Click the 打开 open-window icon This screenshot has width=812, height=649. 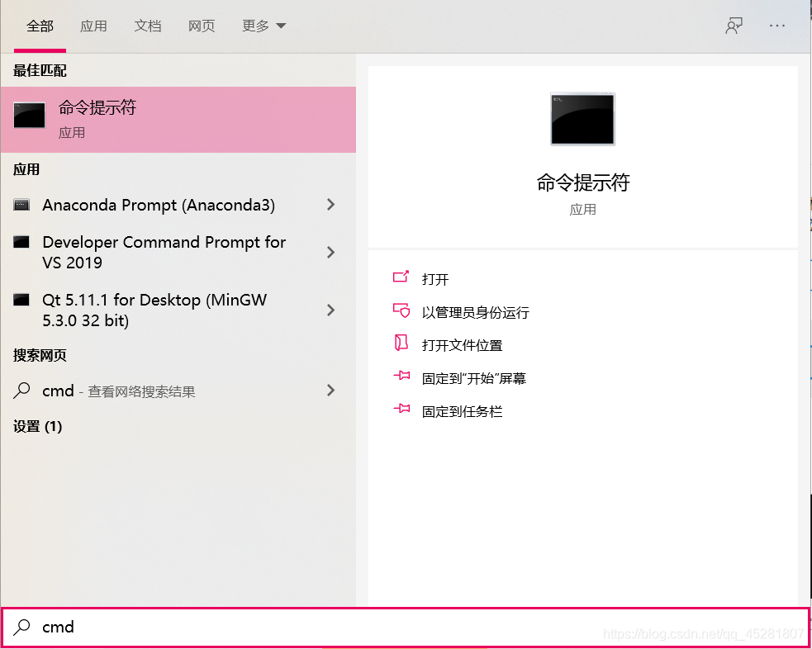(401, 277)
